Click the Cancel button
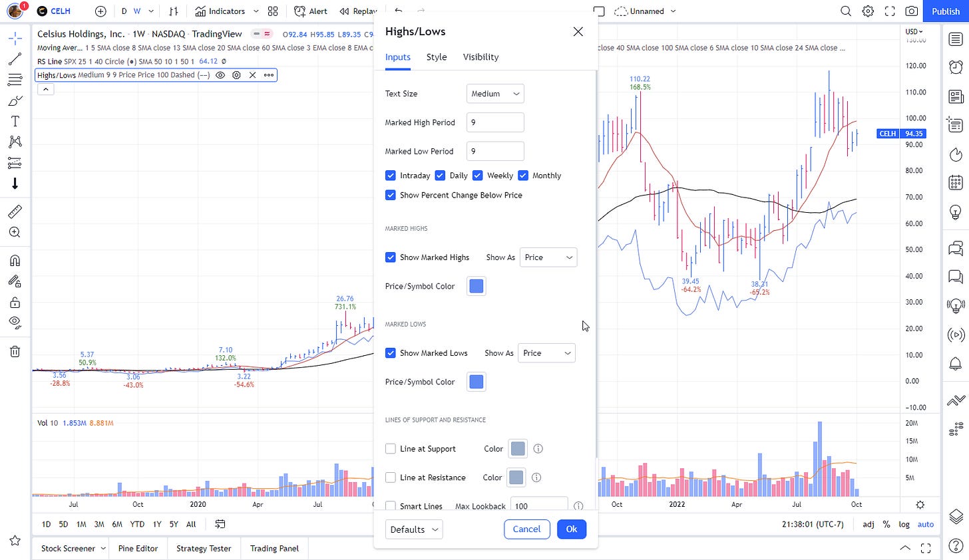 pos(526,529)
